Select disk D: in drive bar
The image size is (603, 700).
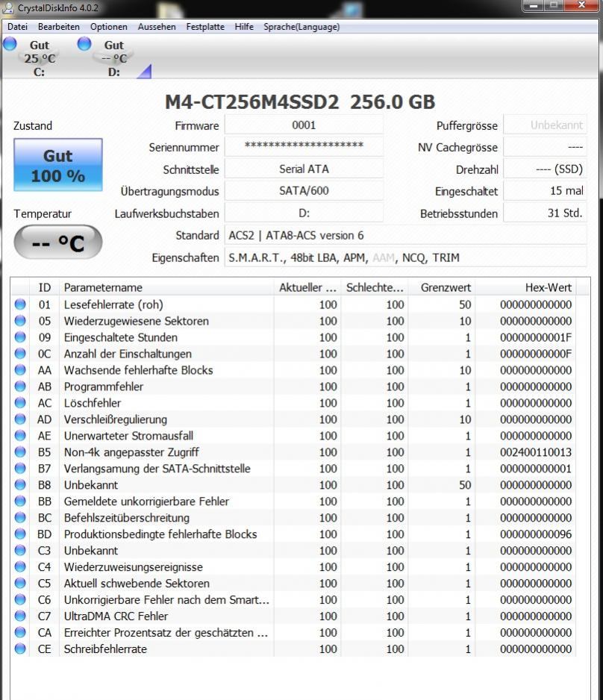[114, 58]
